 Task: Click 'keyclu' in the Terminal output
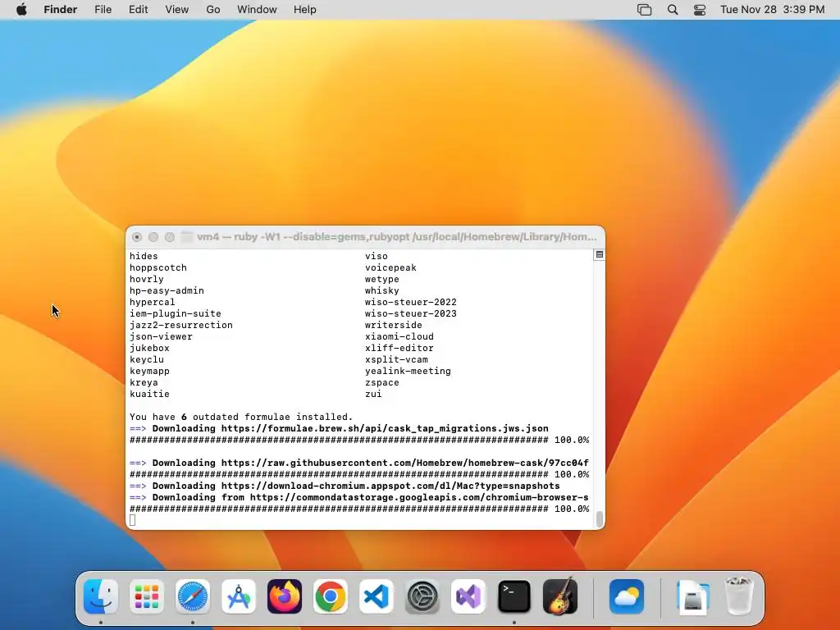tap(147, 359)
